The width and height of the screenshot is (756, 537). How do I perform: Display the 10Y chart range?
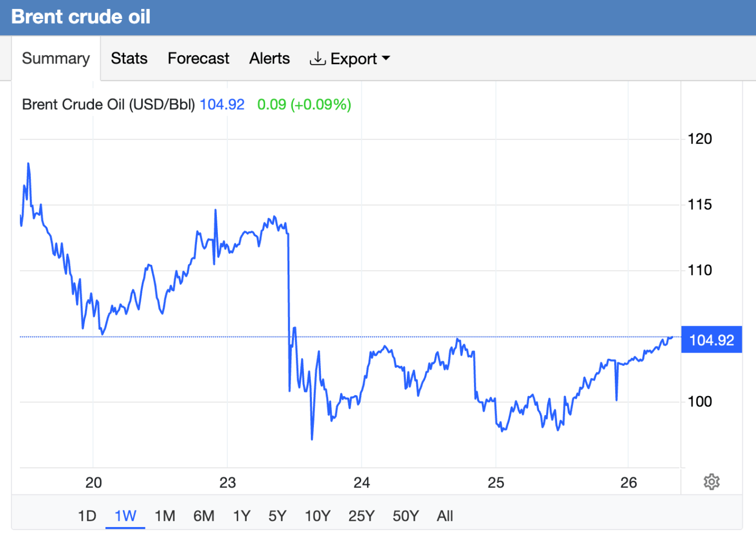[x=318, y=516]
